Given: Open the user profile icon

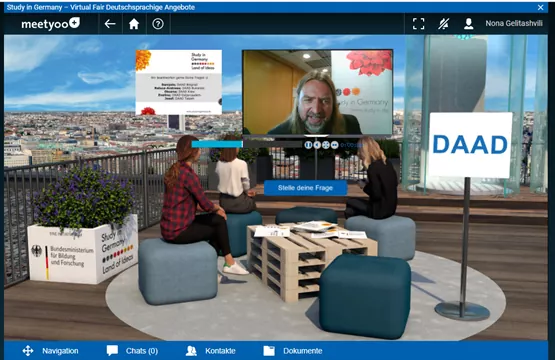Looking at the screenshot, I should [469, 24].
